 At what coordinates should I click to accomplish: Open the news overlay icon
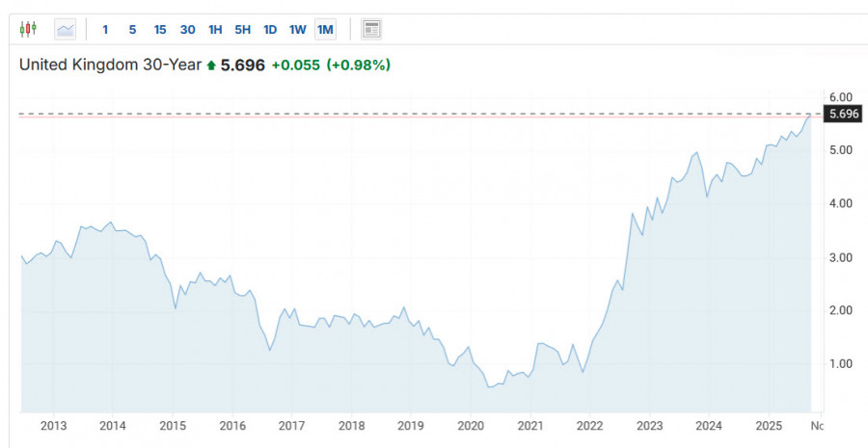click(x=371, y=29)
